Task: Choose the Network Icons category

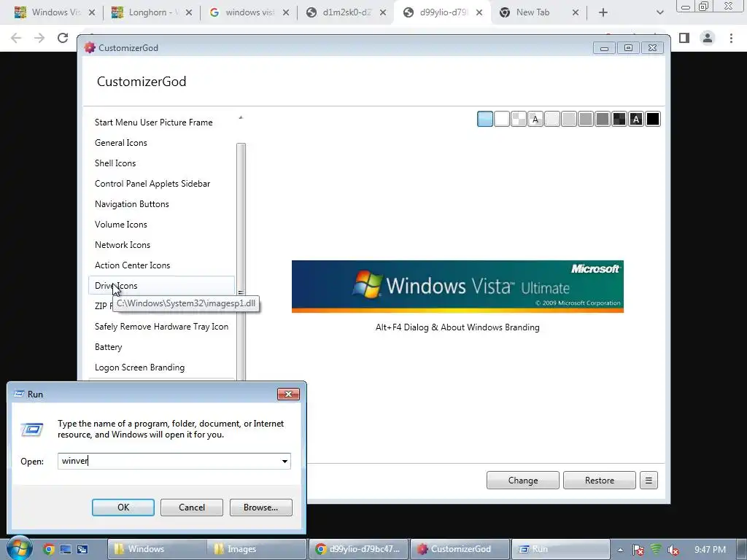Action: [123, 245]
